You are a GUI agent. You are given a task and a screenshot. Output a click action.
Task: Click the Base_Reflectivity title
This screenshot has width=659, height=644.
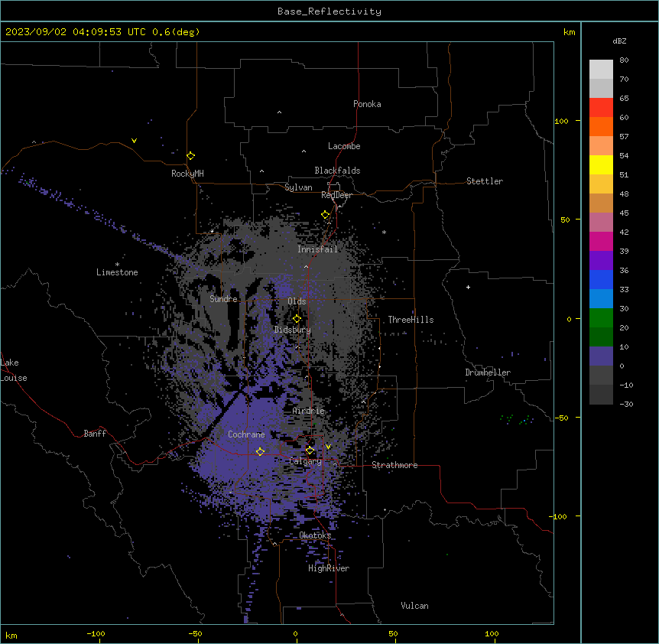click(329, 11)
